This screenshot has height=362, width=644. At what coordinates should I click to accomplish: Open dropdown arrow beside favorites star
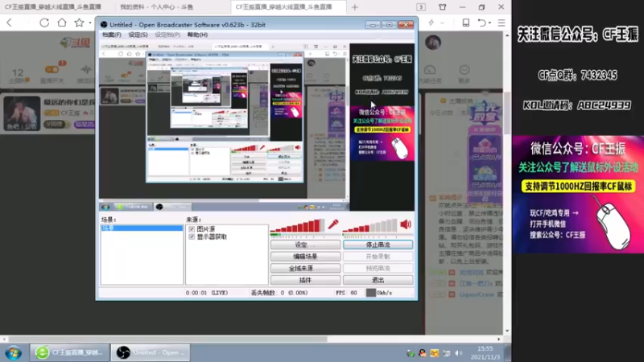pyautogui.click(x=90, y=23)
